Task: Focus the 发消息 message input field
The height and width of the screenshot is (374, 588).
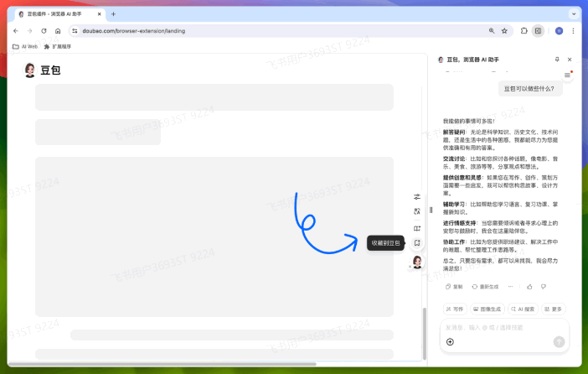Action: coord(504,327)
